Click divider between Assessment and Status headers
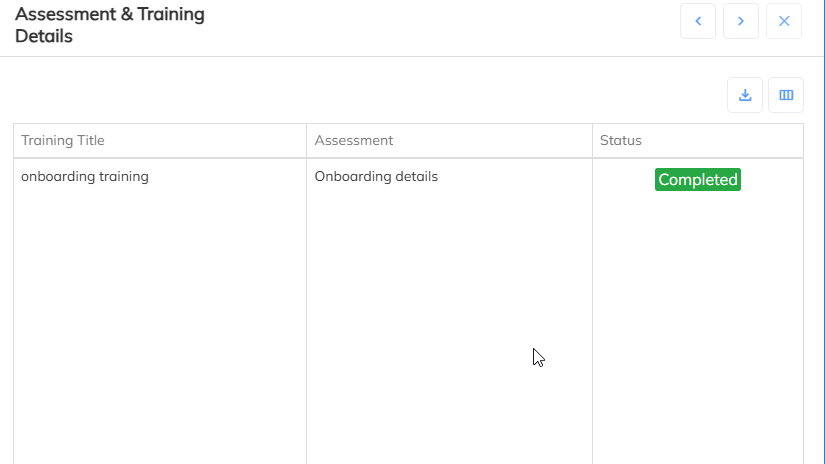 [x=592, y=141]
